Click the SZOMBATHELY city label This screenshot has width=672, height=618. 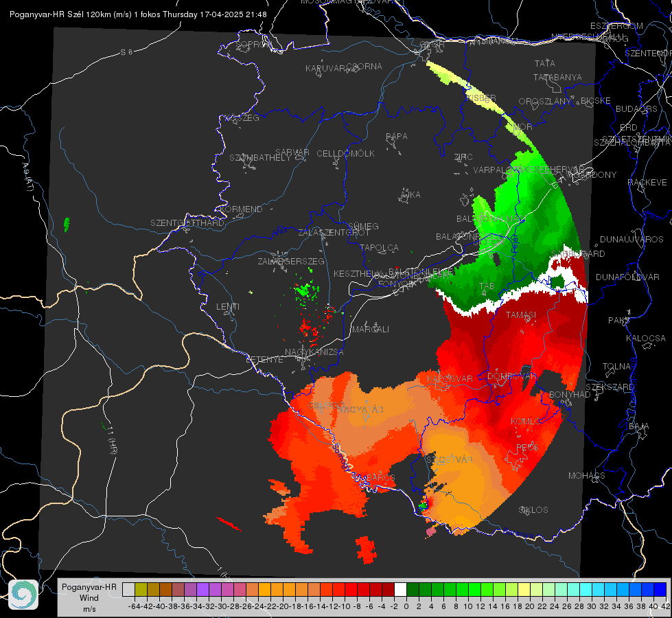tap(260, 158)
